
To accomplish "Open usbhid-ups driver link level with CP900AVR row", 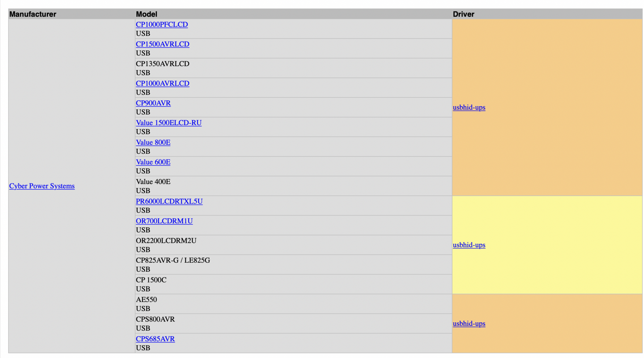I will pos(469,107).
